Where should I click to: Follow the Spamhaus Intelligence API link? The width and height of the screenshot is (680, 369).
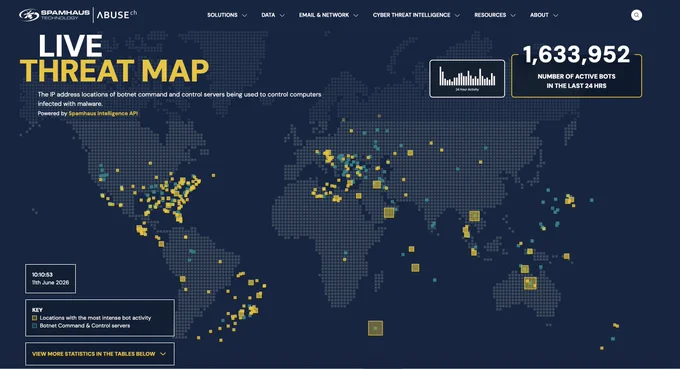(103, 114)
